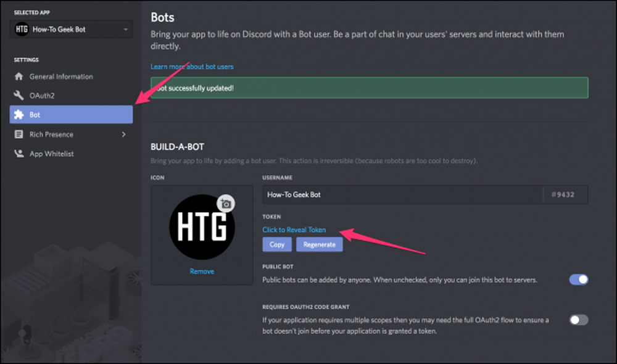617x364 pixels.
Task: Select the Bot settings page
Action: 71,115
